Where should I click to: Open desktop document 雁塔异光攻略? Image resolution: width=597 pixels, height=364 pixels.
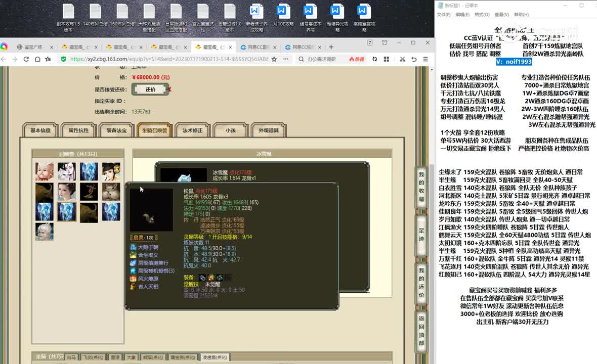point(337,17)
